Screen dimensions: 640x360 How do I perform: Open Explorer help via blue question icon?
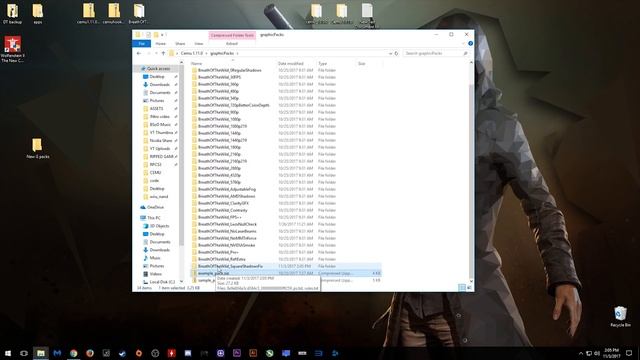point(470,43)
